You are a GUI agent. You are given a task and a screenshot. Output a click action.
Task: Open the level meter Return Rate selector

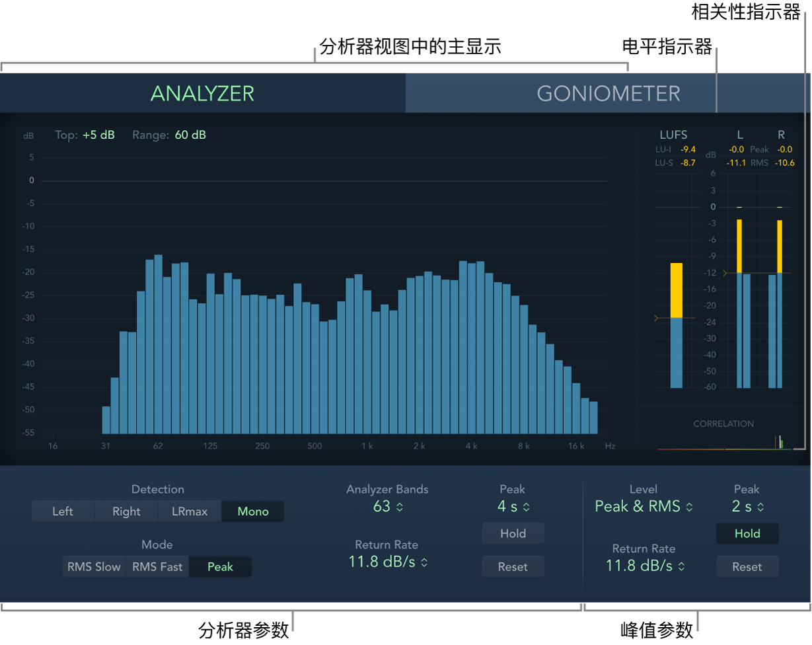pyautogui.click(x=644, y=565)
